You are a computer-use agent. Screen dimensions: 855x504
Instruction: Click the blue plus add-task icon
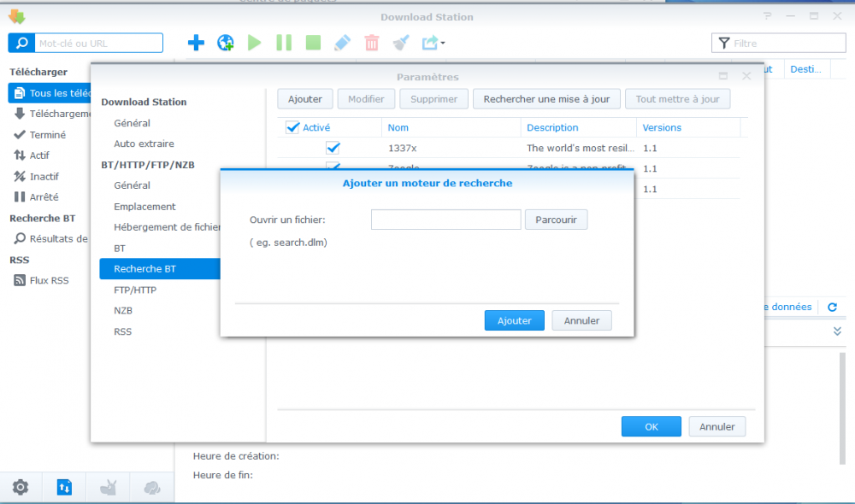pyautogui.click(x=196, y=43)
